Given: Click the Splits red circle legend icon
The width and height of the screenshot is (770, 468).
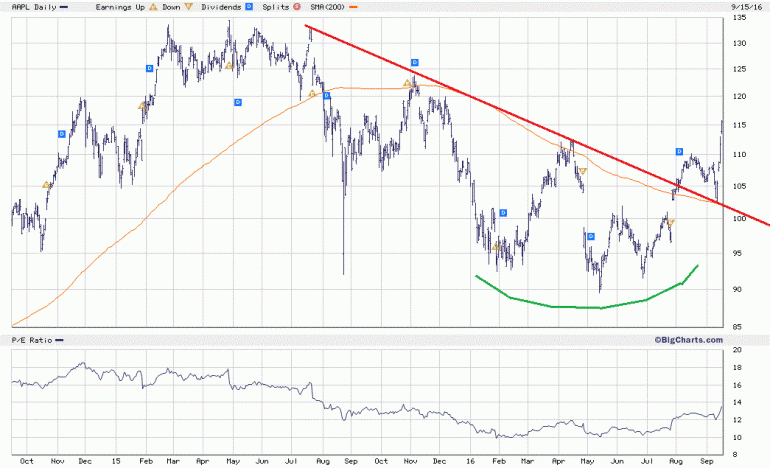Looking at the screenshot, I should pyautogui.click(x=297, y=7).
